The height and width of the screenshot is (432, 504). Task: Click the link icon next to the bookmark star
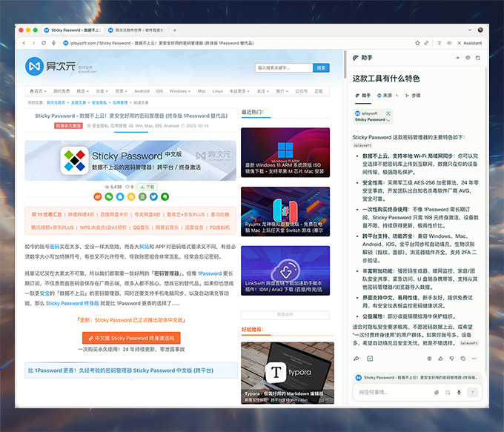[426, 43]
